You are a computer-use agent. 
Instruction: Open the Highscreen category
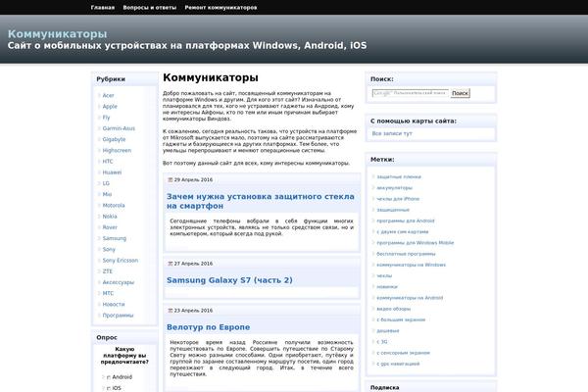coord(117,150)
